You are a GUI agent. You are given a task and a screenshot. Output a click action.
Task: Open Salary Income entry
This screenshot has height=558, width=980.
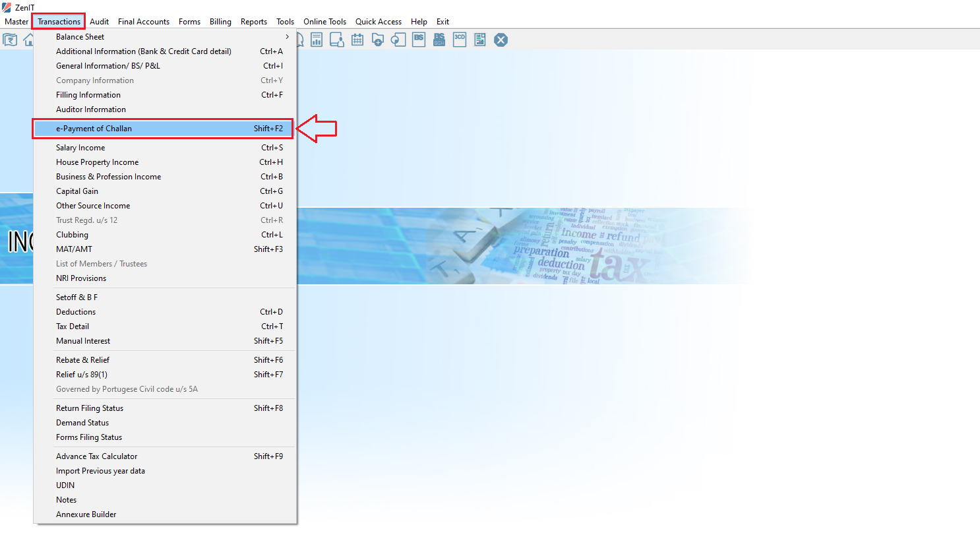pos(165,148)
